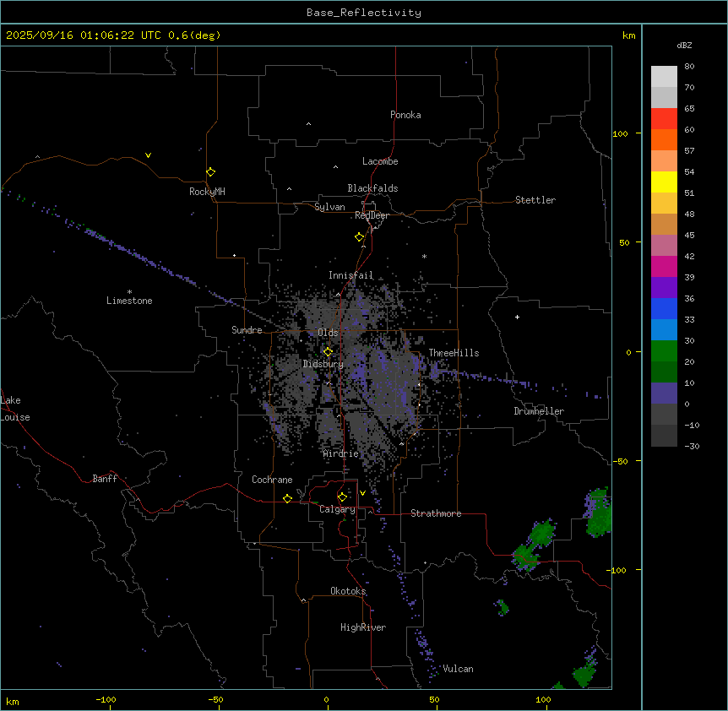Screen dimensions: 728x711
Task: Click the yellow marker west of Calgary
Action: [287, 499]
